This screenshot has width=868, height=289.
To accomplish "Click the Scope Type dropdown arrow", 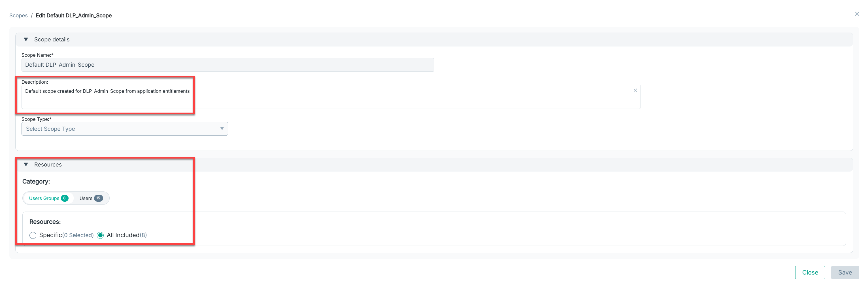I will click(222, 129).
